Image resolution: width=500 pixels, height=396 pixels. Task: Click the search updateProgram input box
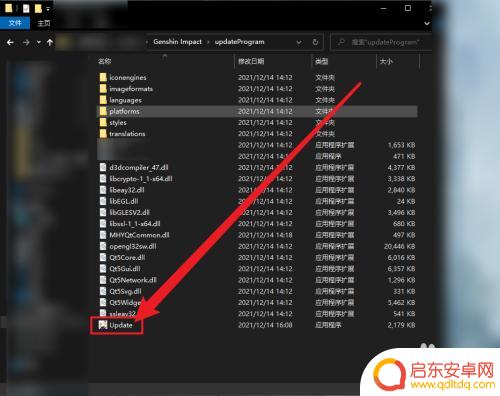(381, 42)
